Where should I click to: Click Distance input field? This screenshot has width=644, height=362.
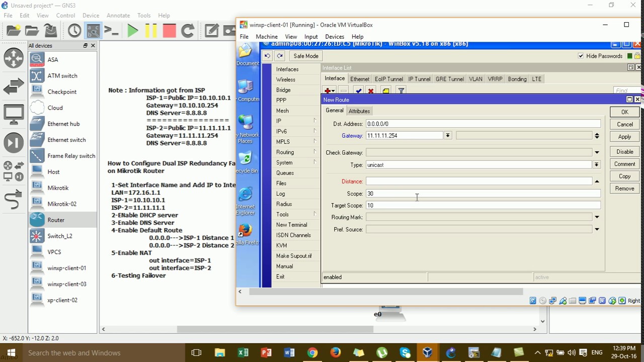[x=479, y=181]
